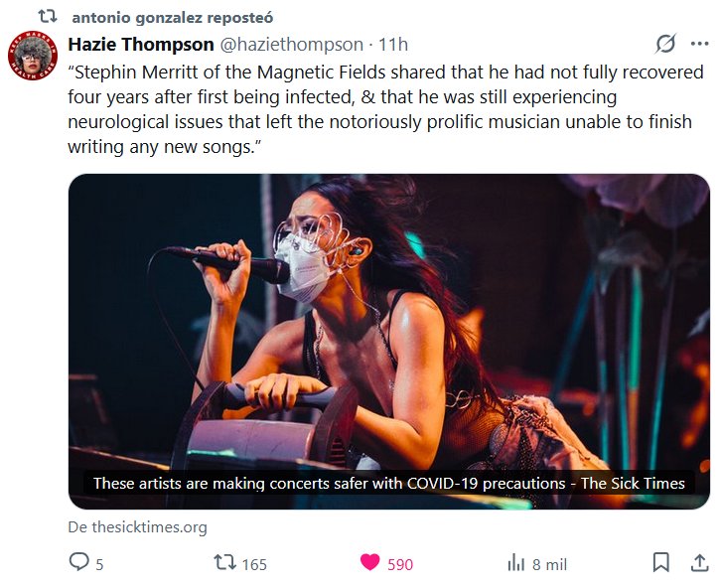Open the 11h timestamp permalink
This screenshot has width=721, height=588.
[x=393, y=45]
